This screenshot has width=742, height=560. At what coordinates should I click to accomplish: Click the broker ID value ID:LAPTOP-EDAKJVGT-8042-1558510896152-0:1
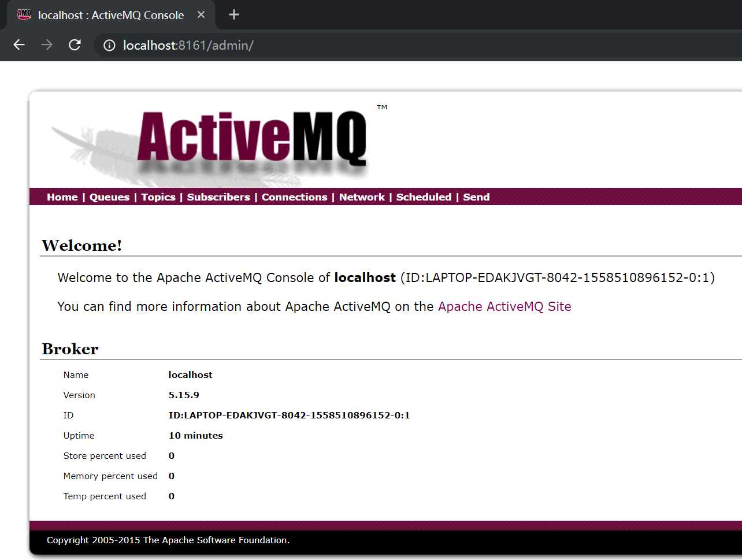tap(289, 416)
